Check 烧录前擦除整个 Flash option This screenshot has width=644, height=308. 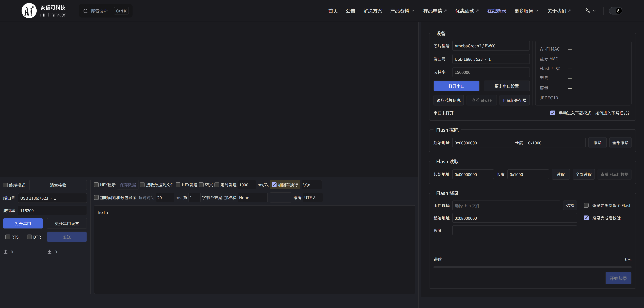pos(586,205)
